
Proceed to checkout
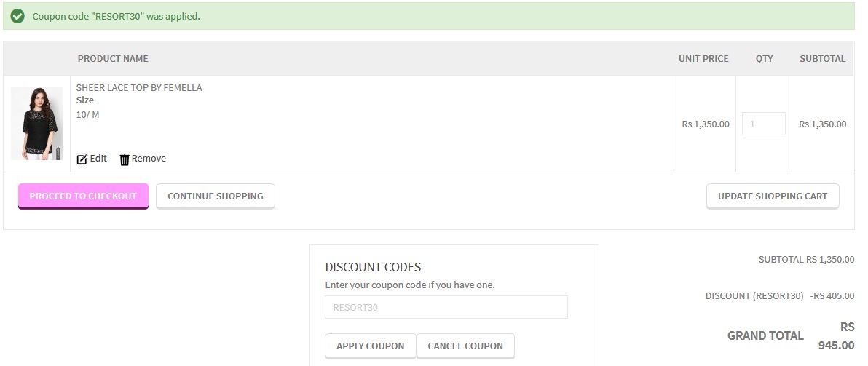click(x=83, y=196)
